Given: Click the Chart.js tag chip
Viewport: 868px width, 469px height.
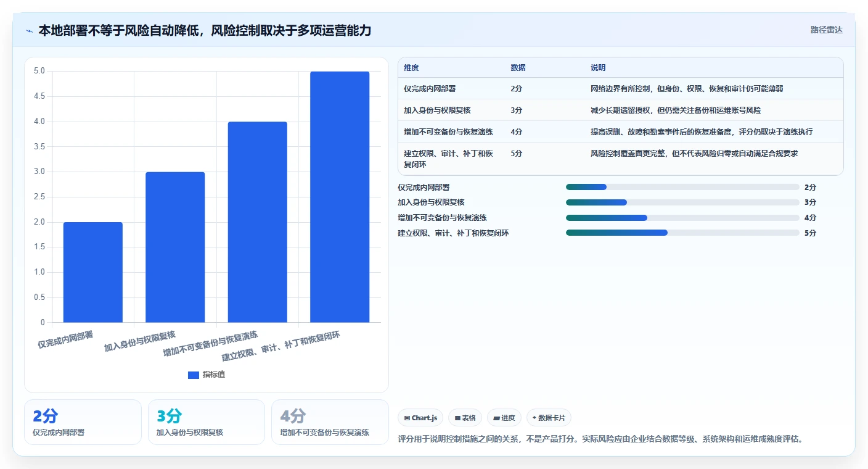Looking at the screenshot, I should coord(420,418).
